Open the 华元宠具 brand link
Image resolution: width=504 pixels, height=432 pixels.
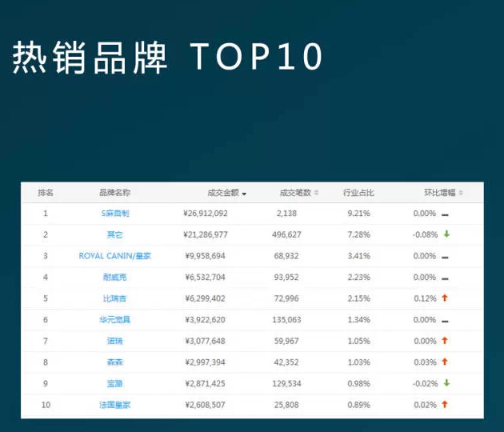[x=114, y=320]
